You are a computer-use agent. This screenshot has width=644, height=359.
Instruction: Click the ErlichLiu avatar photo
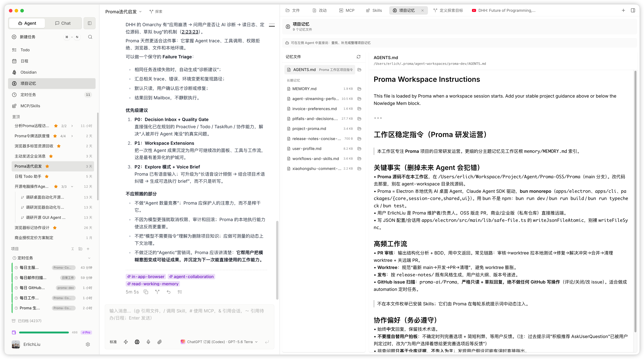point(16,344)
